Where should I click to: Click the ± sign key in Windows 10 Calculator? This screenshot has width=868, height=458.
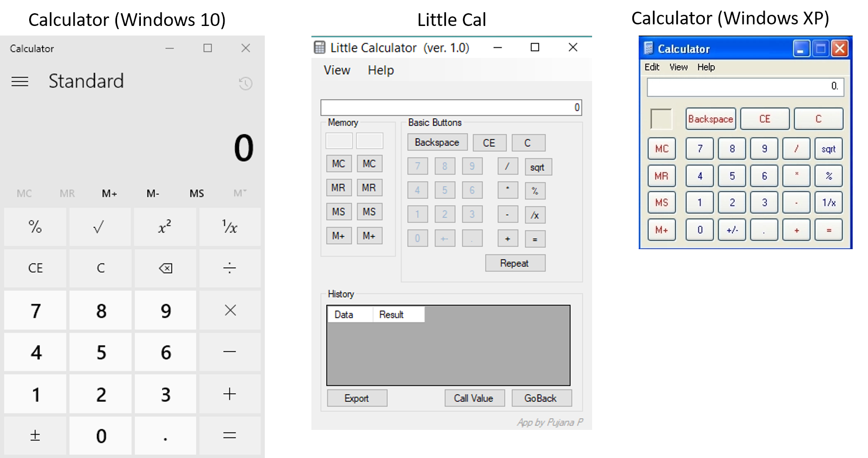[x=35, y=436]
